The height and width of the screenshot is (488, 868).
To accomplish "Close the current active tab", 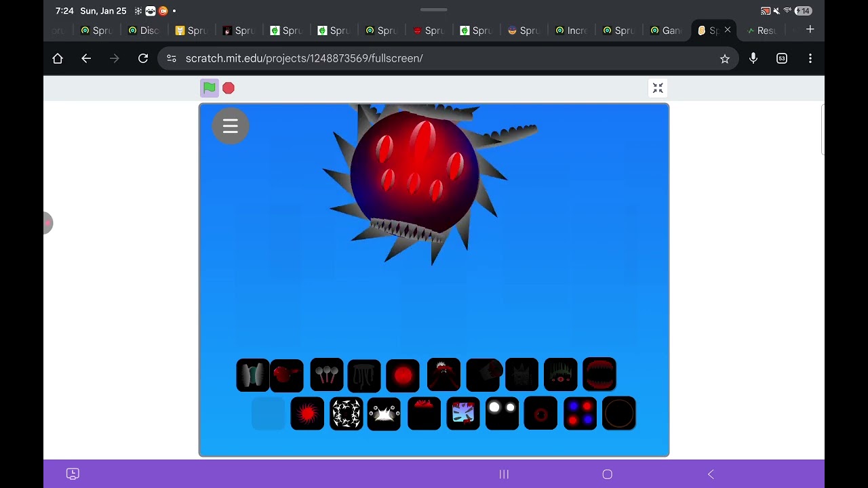I will pos(728,30).
